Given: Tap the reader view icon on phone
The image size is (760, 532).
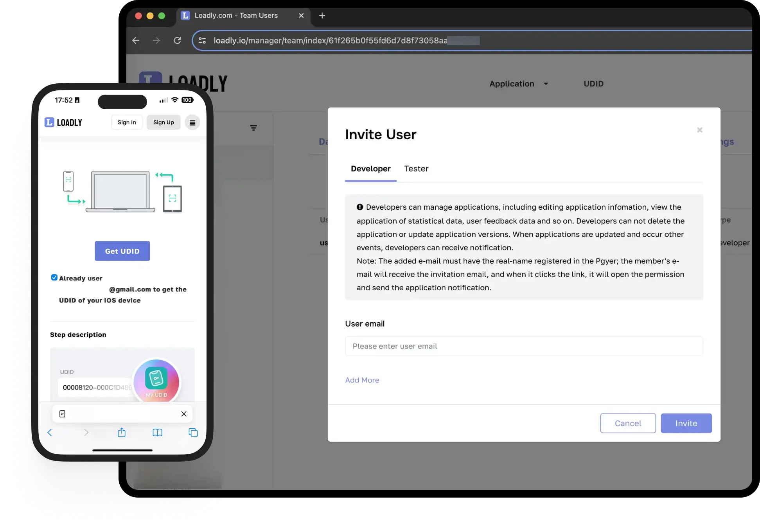Looking at the screenshot, I should (62, 414).
